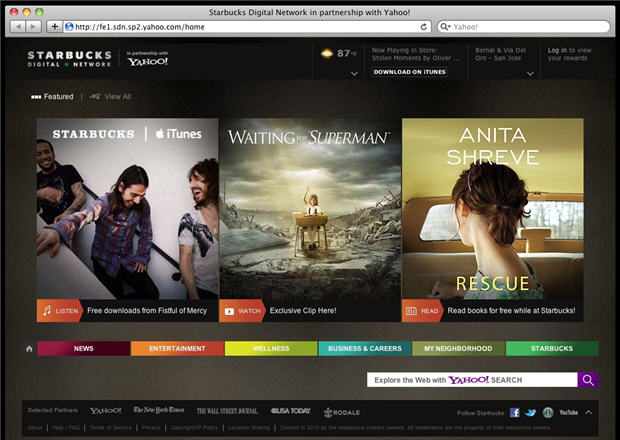
Task: Open the Entertainment tab
Action: [177, 349]
